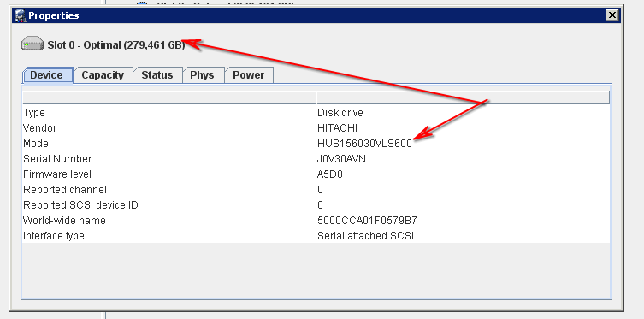The width and height of the screenshot is (644, 319).
Task: Select the Reported channel label
Action: pos(65,190)
